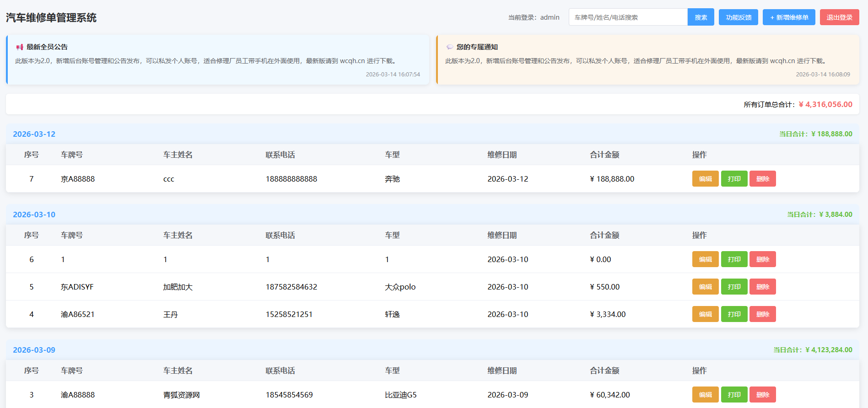Edit the 渝A86521 order
The image size is (868, 408).
[705, 314]
